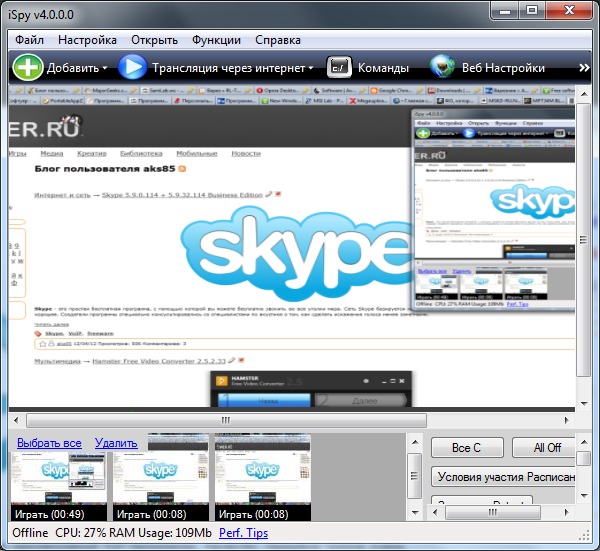Open the Функции menu
Image resolution: width=600 pixels, height=551 pixels.
218,40
